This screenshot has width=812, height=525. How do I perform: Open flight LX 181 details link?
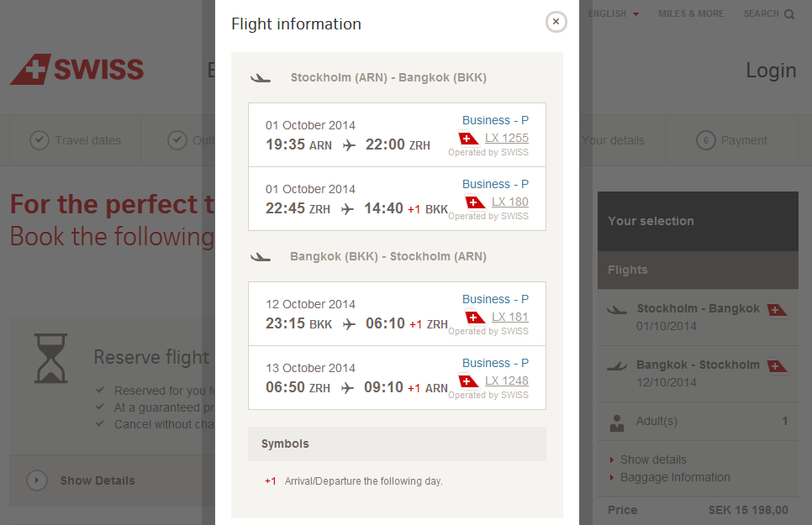(x=510, y=317)
